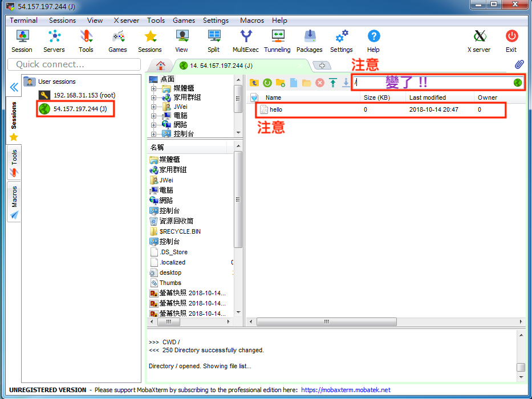Click the Help question mark icon
This screenshot has width=532, height=399.
coord(373,40)
